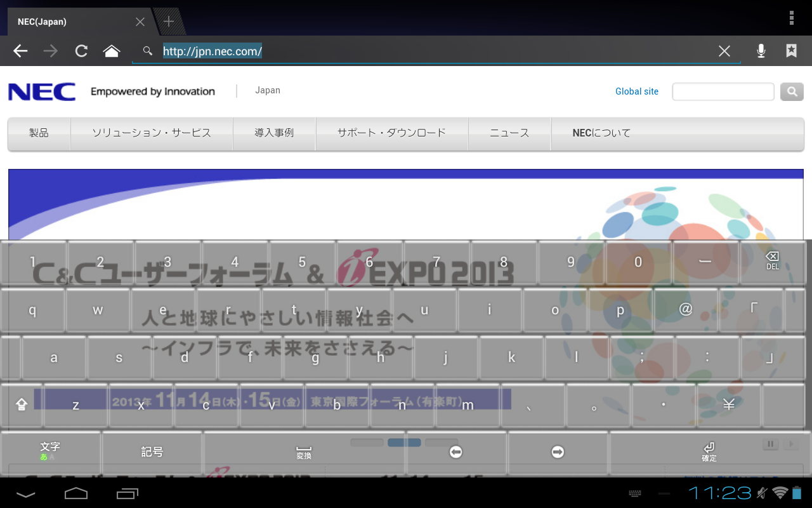Focus the NEC site search field
Screen dimensions: 812x508
[x=723, y=92]
